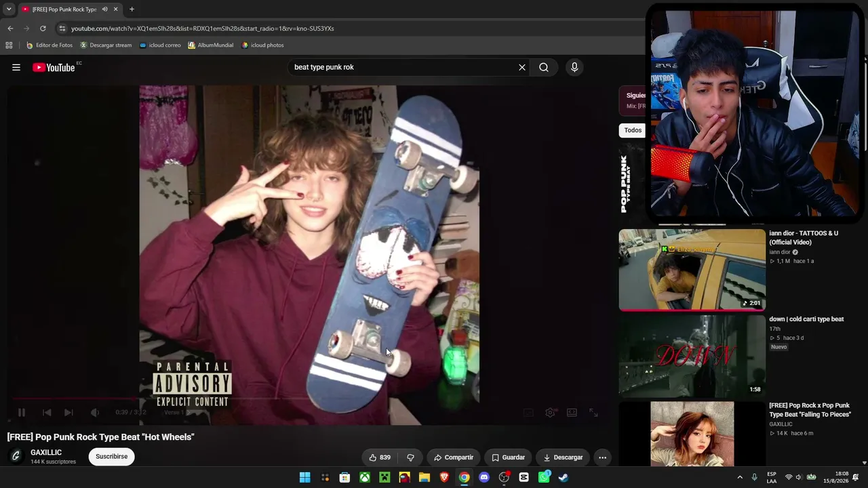The width and height of the screenshot is (868, 488).
Task: Click the title 'iann dior - TATTOOS & U'
Action: [804, 238]
